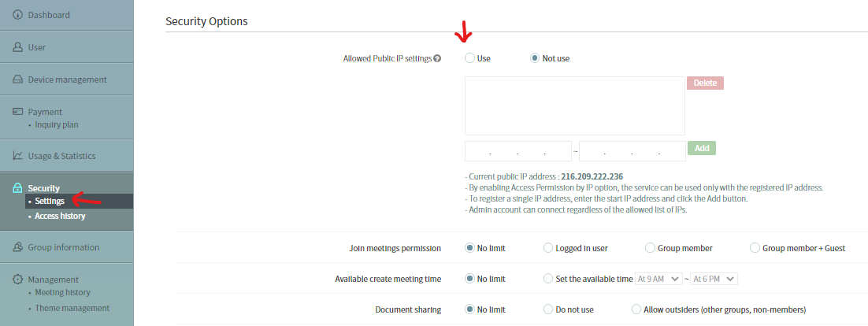Viewport: 868px width, 326px height.
Task: Open the At 9 AM start time dropdown
Action: [658, 279]
